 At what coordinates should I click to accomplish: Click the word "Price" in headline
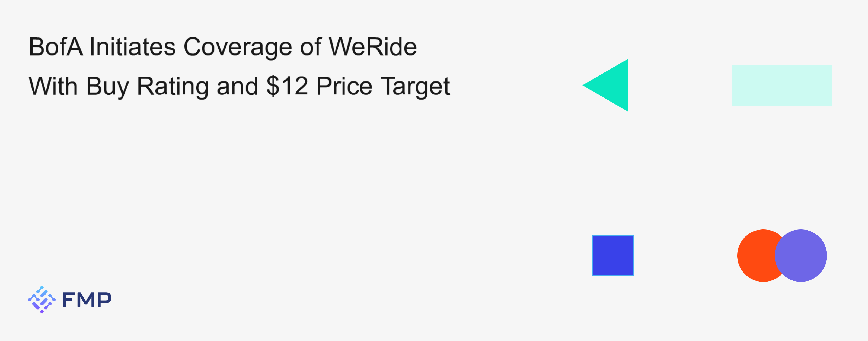coord(344,86)
